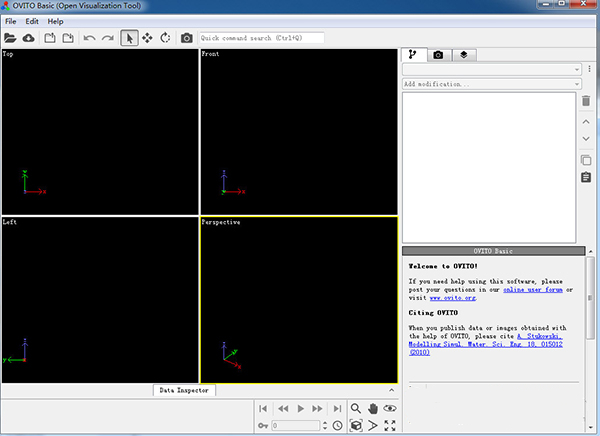Click the Quick command search field
This screenshot has height=436, width=600.
tap(262, 38)
